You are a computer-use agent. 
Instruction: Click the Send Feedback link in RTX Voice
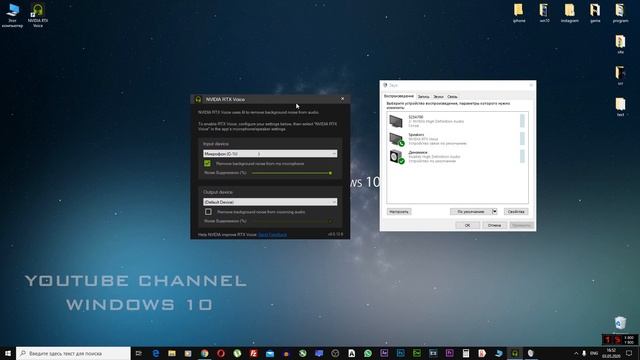[x=273, y=235]
